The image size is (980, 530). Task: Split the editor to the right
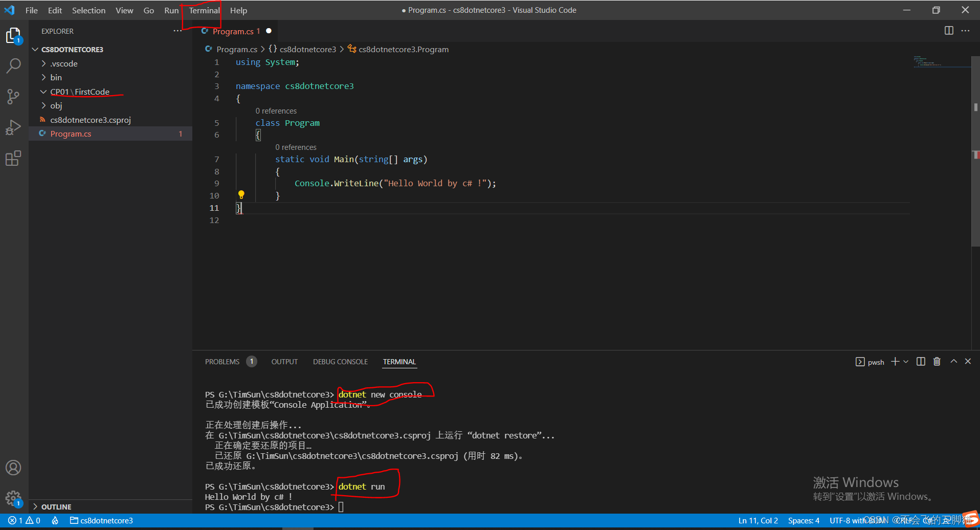pyautogui.click(x=949, y=31)
